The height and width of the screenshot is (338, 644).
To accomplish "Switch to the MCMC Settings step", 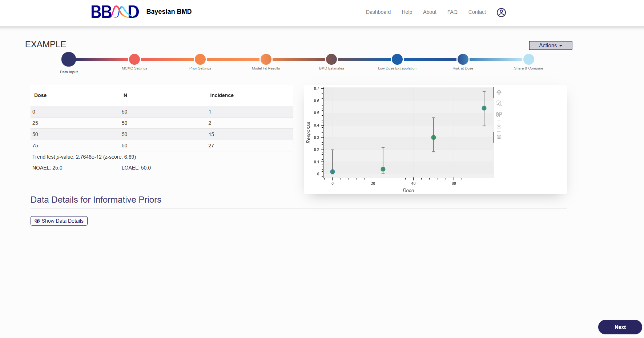I will point(134,59).
